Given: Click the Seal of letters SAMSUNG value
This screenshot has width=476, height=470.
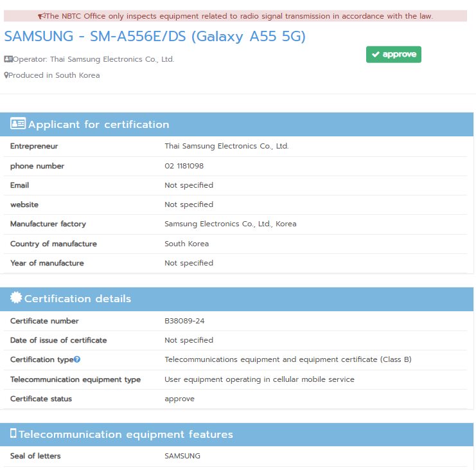Looking at the screenshot, I should (x=182, y=456).
